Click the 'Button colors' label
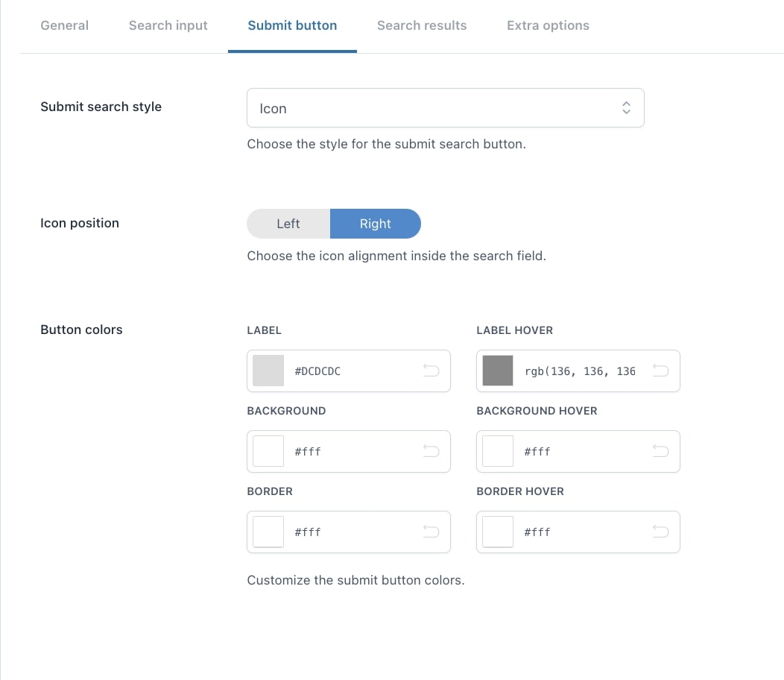This screenshot has width=784, height=680. (81, 330)
